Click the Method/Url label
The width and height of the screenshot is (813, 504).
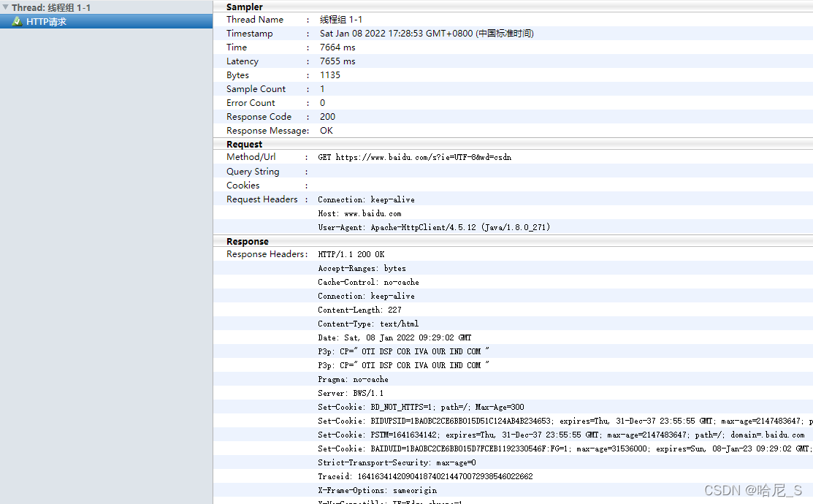pos(251,156)
